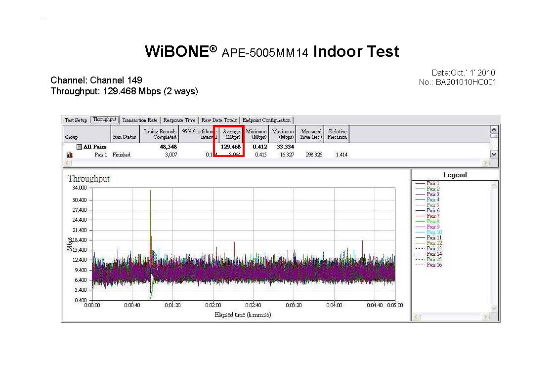Viewport: 555px width, 392px height.
Task: Select the Throughput tab
Action: click(x=105, y=119)
